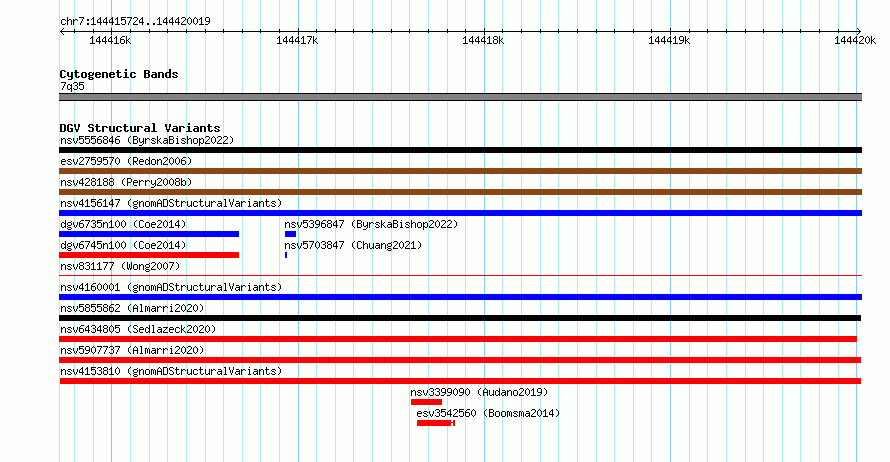Viewport: 890px width, 462px height.
Task: Open the nsv4156147 (gnomADStructuralVariants) label
Action: pos(171,203)
